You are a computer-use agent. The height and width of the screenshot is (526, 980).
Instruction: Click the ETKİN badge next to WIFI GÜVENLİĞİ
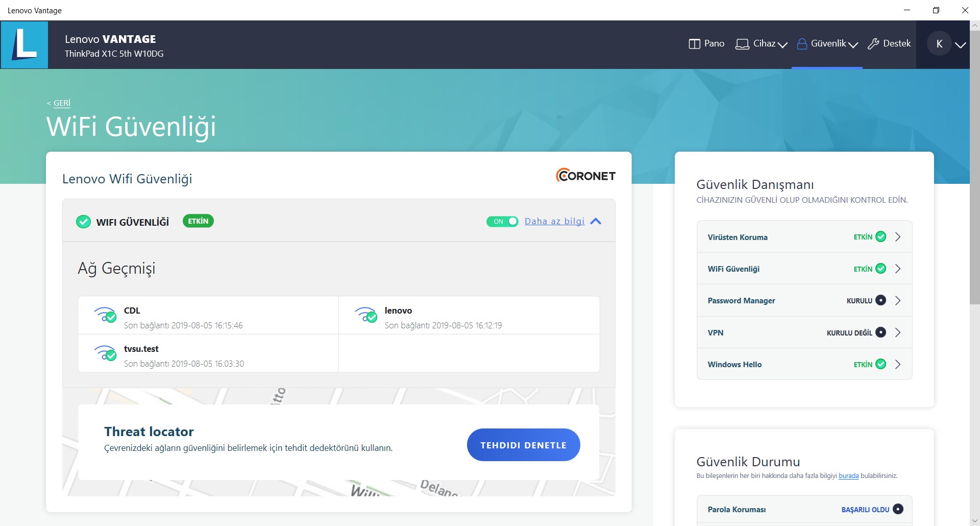(x=198, y=221)
